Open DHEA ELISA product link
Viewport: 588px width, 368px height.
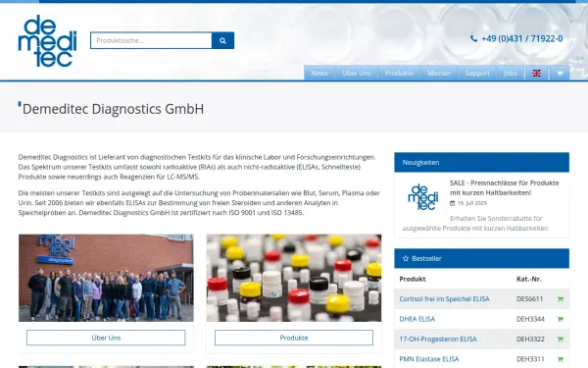coord(417,319)
